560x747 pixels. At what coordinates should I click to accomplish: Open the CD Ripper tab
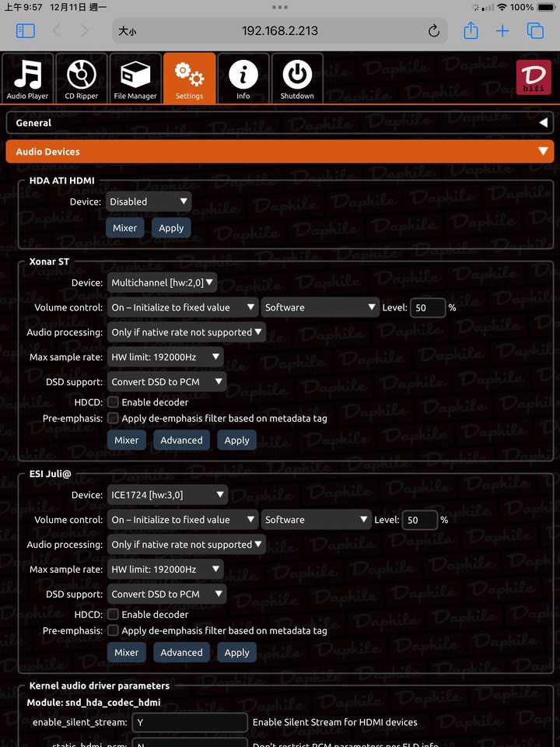click(82, 78)
